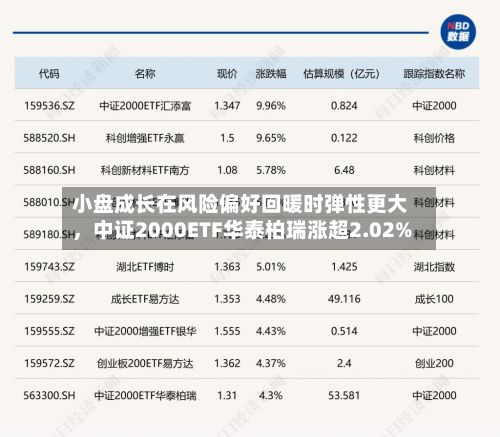Viewport: 500px width, 437px height.
Task: Click 科创材料 in the 588160.SH row
Action: coord(434,170)
